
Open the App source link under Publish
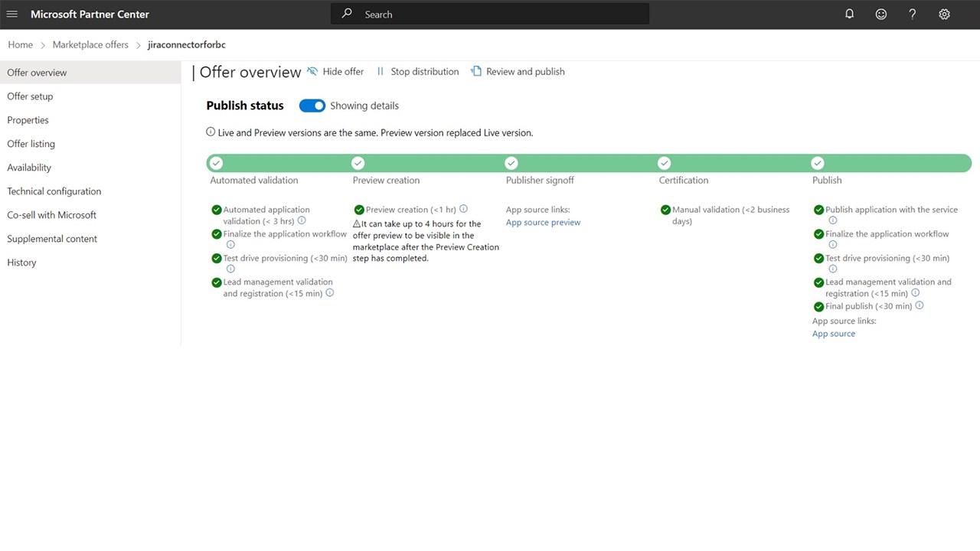[x=834, y=334]
